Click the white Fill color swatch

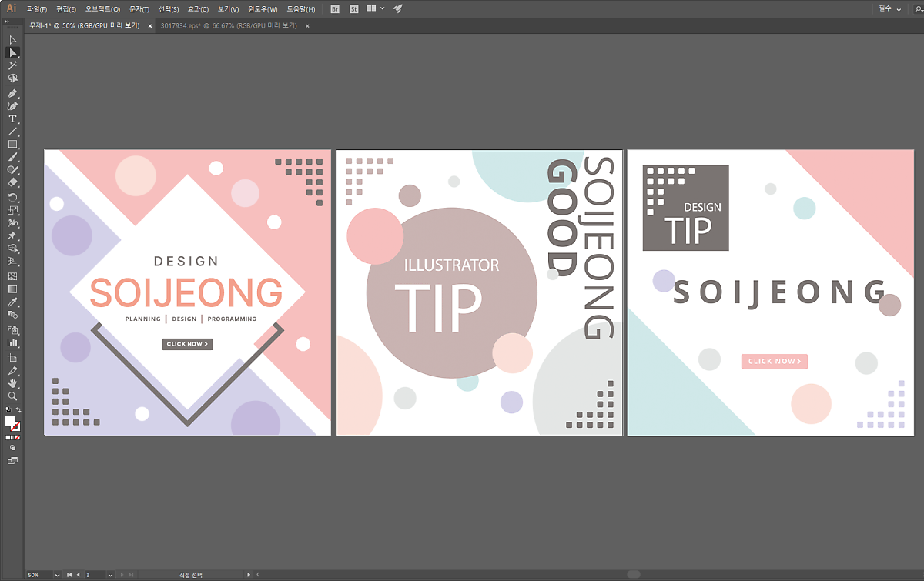click(10, 421)
